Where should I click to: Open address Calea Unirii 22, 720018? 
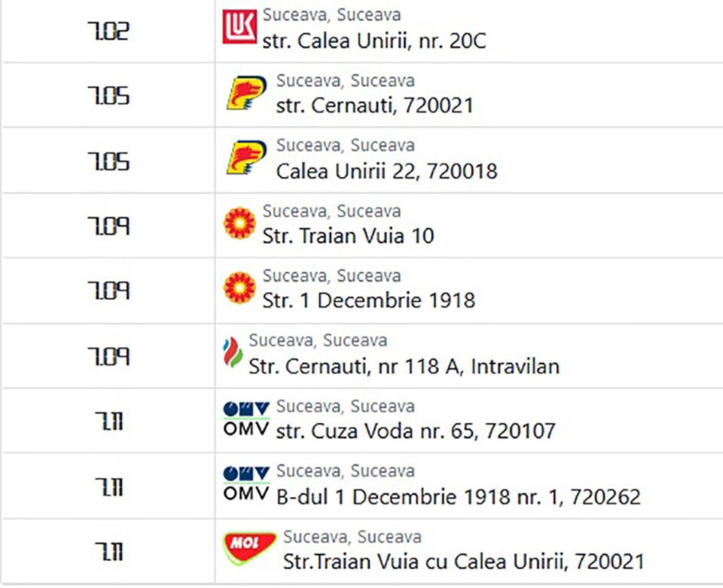(386, 171)
